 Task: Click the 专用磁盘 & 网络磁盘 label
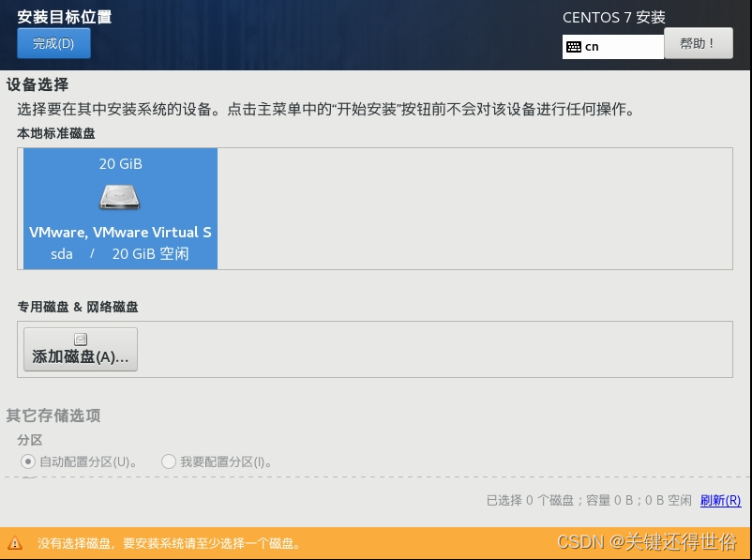tap(78, 307)
